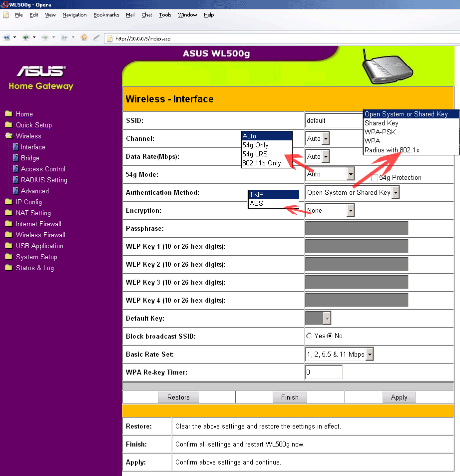Enable the 54g Protection checkbox
The height and width of the screenshot is (476, 460).
375,178
